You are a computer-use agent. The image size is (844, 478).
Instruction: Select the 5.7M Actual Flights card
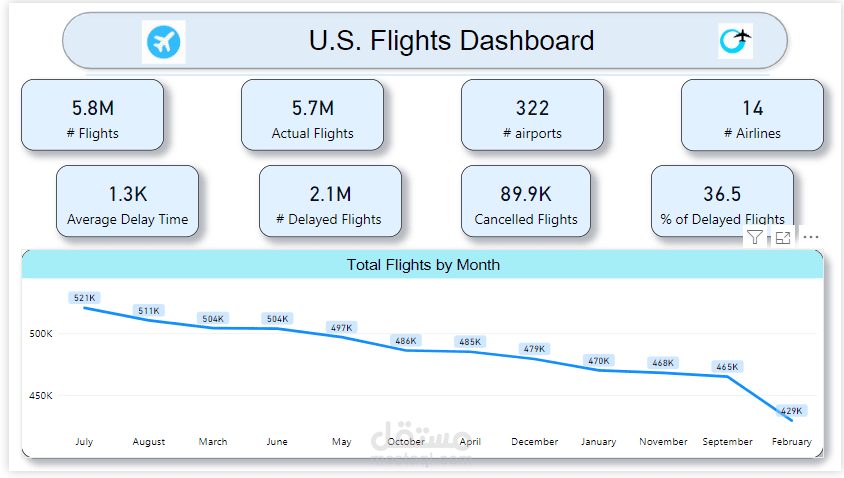click(x=312, y=115)
